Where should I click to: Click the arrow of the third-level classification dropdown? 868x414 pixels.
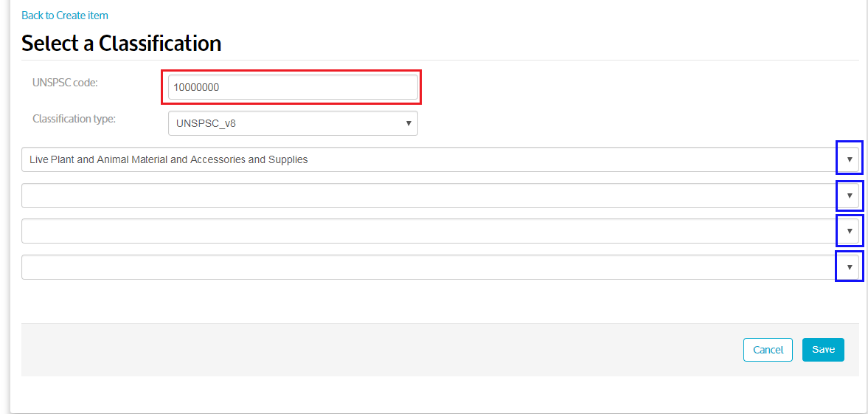tap(849, 230)
